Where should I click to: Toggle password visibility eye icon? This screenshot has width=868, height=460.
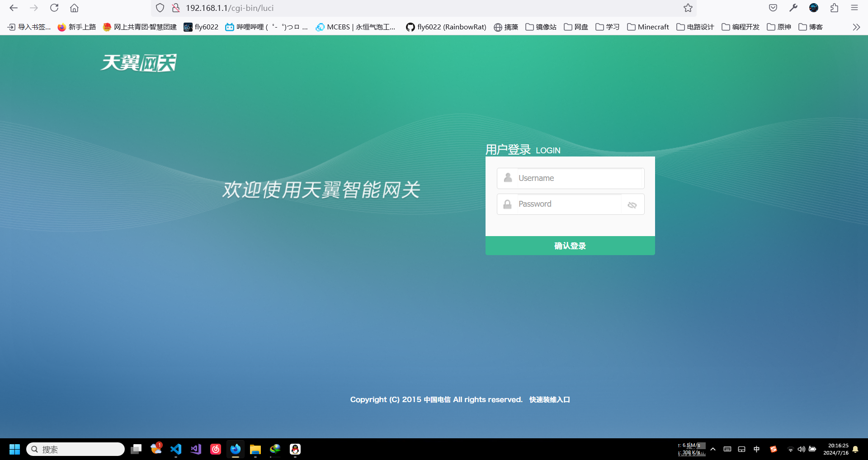632,205
